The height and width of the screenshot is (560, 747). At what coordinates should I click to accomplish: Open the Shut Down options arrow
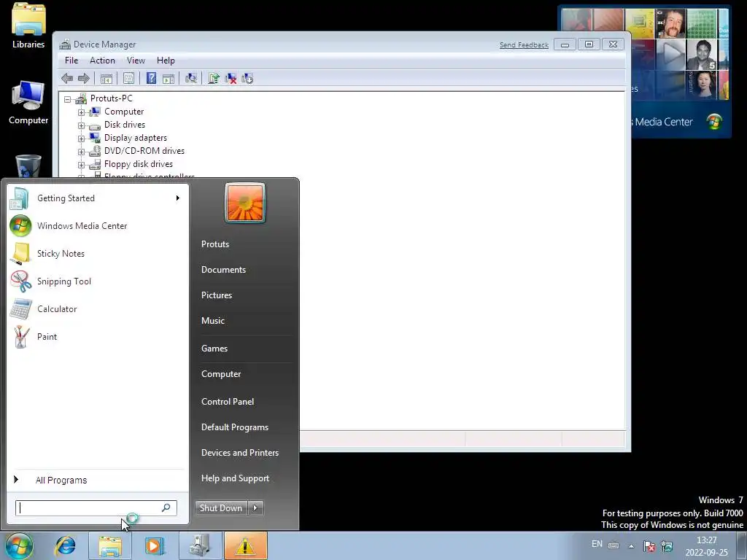click(255, 507)
